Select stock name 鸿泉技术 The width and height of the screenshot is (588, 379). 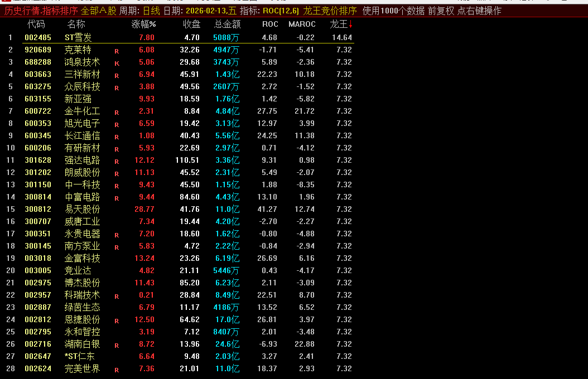tap(82, 62)
